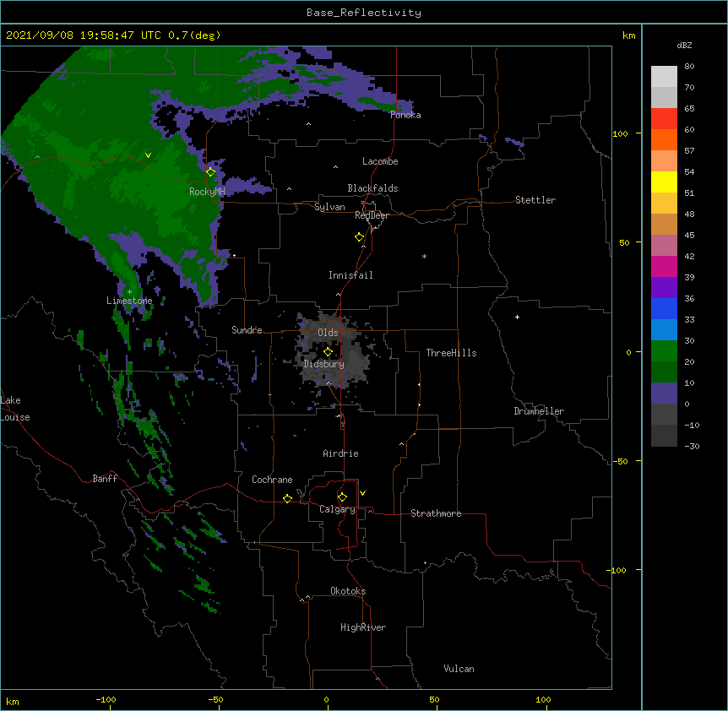The image size is (728, 711).
Task: Click the Lacombe city label
Action: pos(380,161)
